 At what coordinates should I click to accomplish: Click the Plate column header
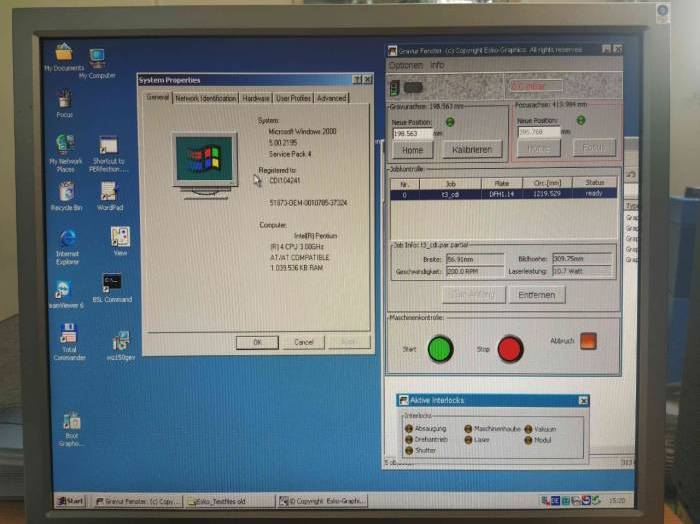pos(502,183)
